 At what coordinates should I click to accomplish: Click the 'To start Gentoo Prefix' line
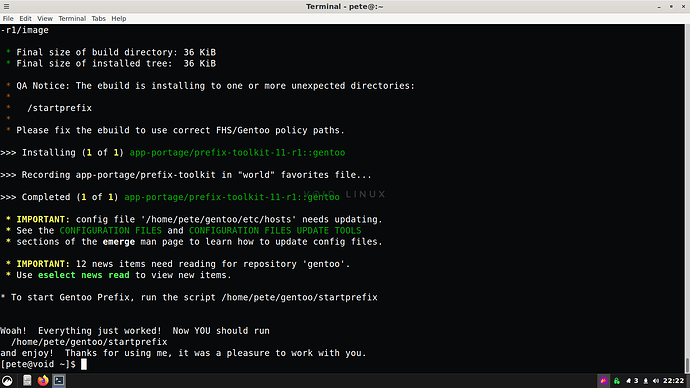tap(189, 297)
